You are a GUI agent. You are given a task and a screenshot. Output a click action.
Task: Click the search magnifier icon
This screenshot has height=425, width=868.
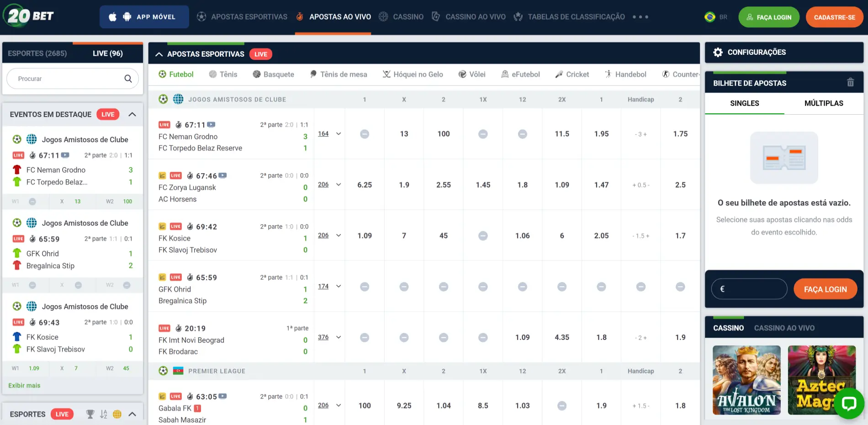(128, 79)
